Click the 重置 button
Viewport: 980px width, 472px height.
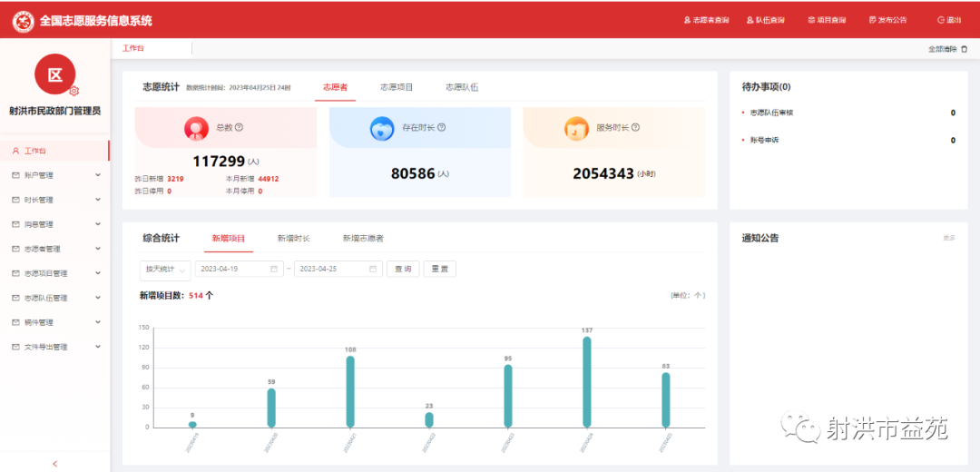tap(439, 270)
